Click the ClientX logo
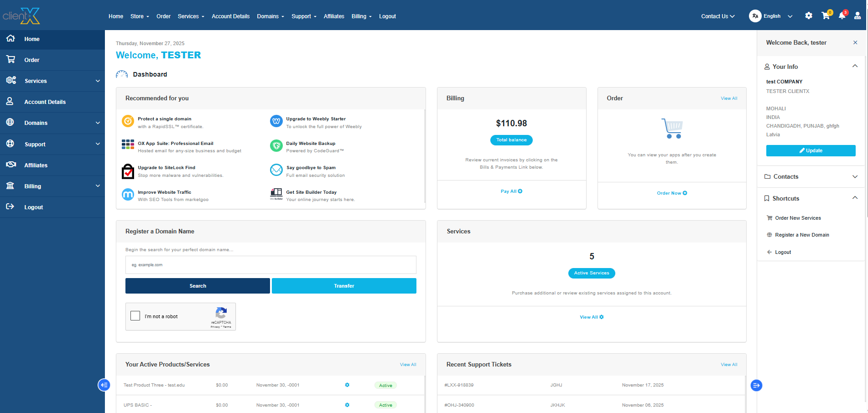The width and height of the screenshot is (868, 413). tap(21, 16)
